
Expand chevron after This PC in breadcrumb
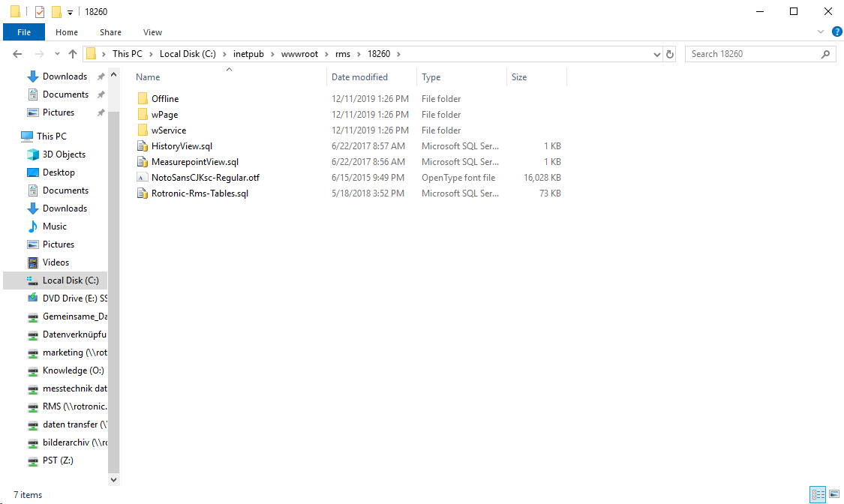[152, 54]
